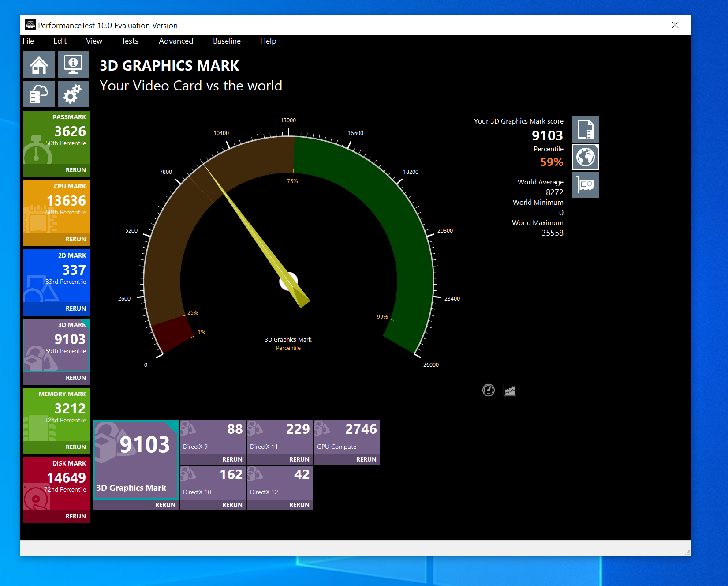Open the Advanced menu
This screenshot has height=586, width=728.
176,41
